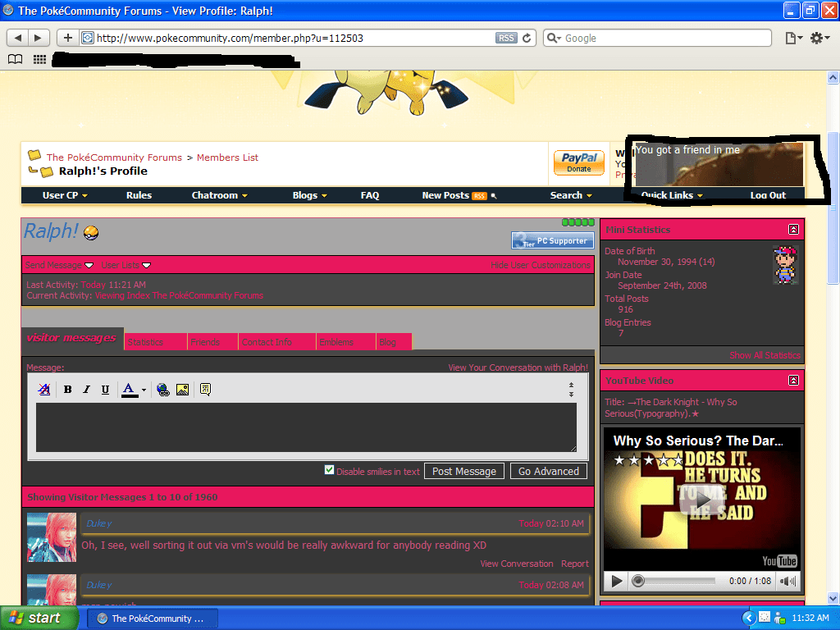Image resolution: width=840 pixels, height=630 pixels.
Task: Play the YouTube video with the play button
Action: tap(617, 582)
